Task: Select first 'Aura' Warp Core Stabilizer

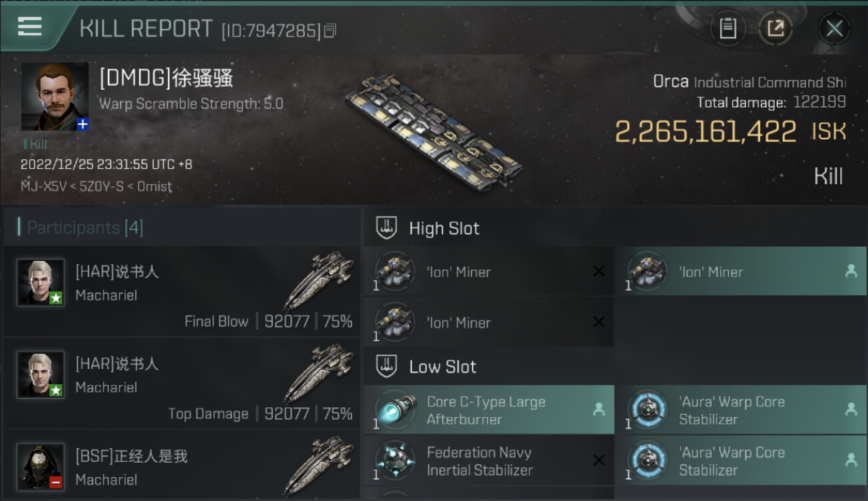Action: [x=741, y=409]
